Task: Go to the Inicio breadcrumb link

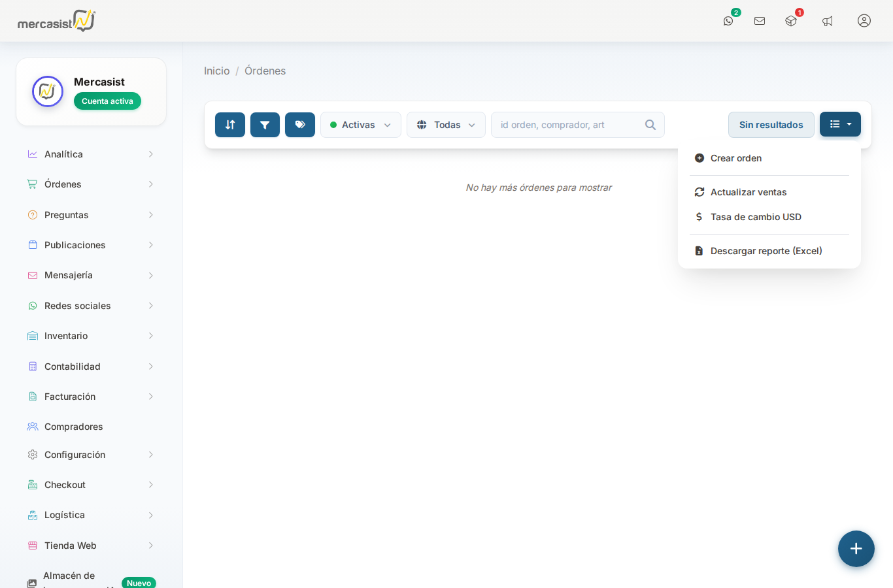Action: [217, 71]
